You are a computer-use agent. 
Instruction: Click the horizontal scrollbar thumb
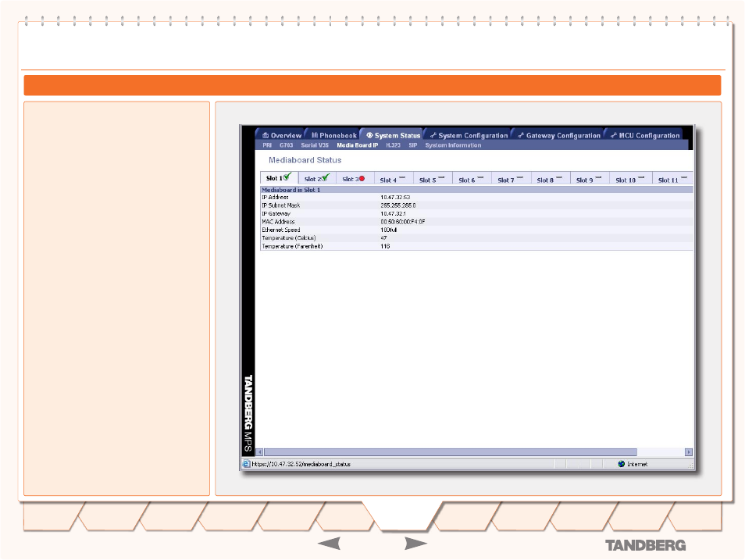(x=451, y=452)
